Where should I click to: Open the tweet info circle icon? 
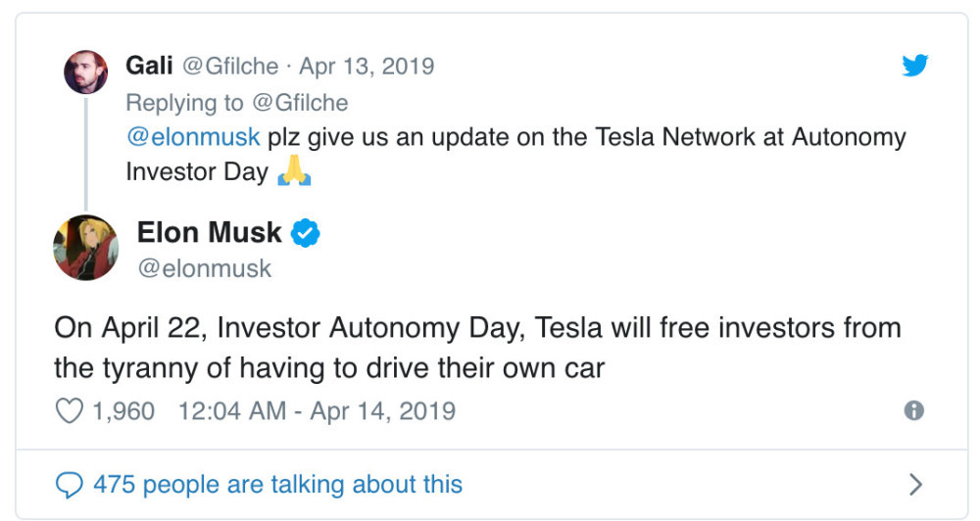point(913,410)
